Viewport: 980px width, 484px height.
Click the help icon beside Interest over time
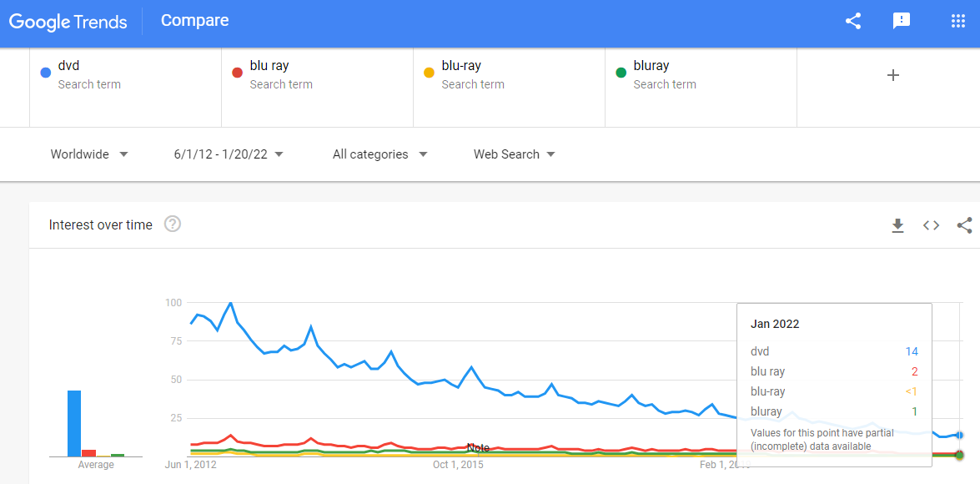173,224
